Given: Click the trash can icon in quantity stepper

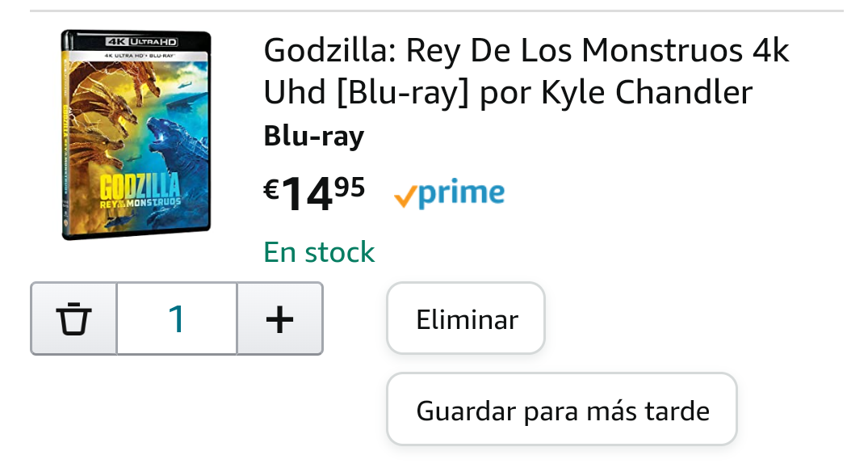Looking at the screenshot, I should [73, 318].
